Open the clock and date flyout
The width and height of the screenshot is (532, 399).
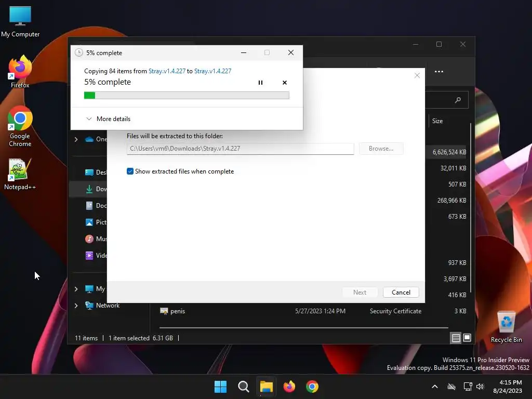[x=508, y=387]
